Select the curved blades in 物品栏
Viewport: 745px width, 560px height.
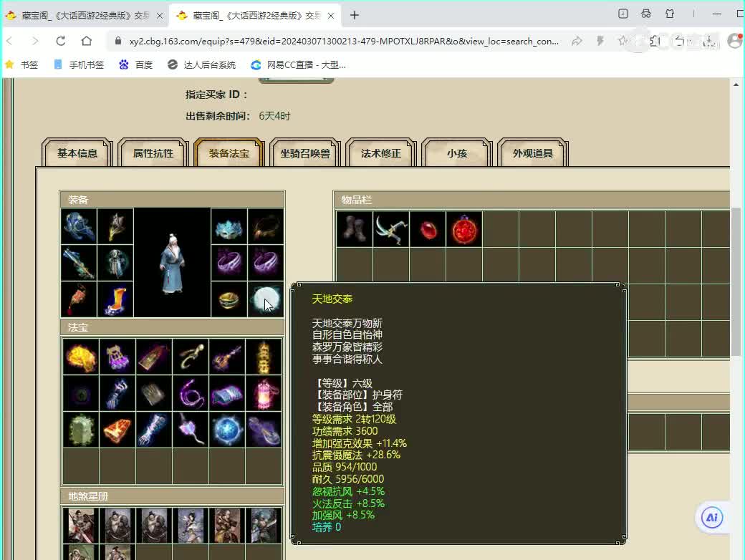391,229
